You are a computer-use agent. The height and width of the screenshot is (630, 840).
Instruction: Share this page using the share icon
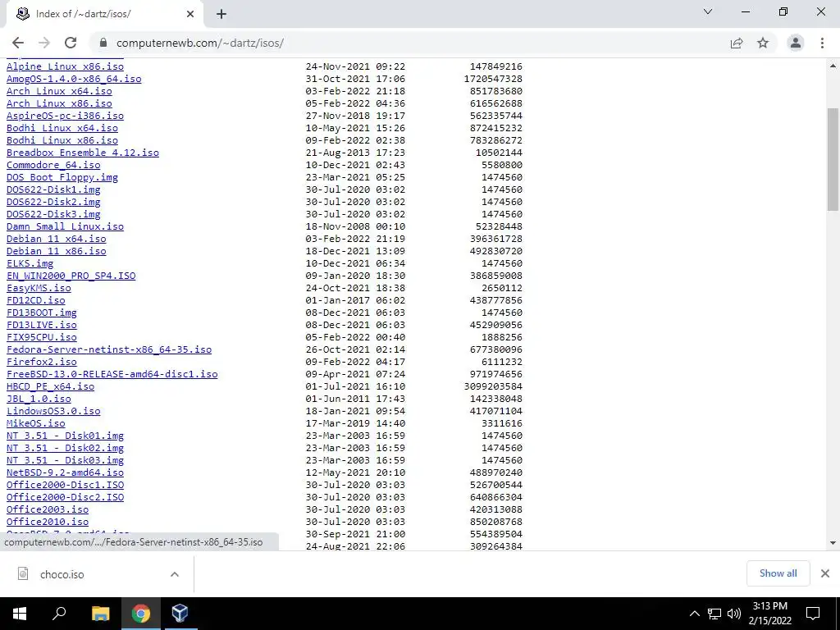click(x=737, y=43)
